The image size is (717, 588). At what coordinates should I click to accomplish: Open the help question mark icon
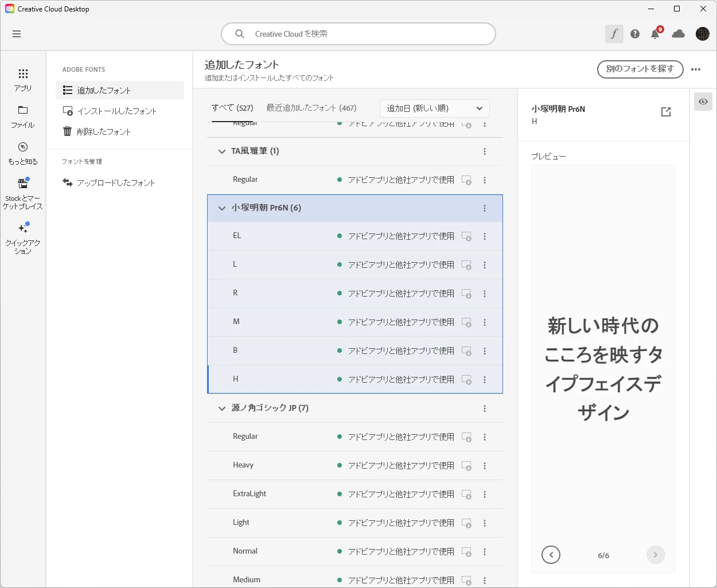[x=635, y=34]
